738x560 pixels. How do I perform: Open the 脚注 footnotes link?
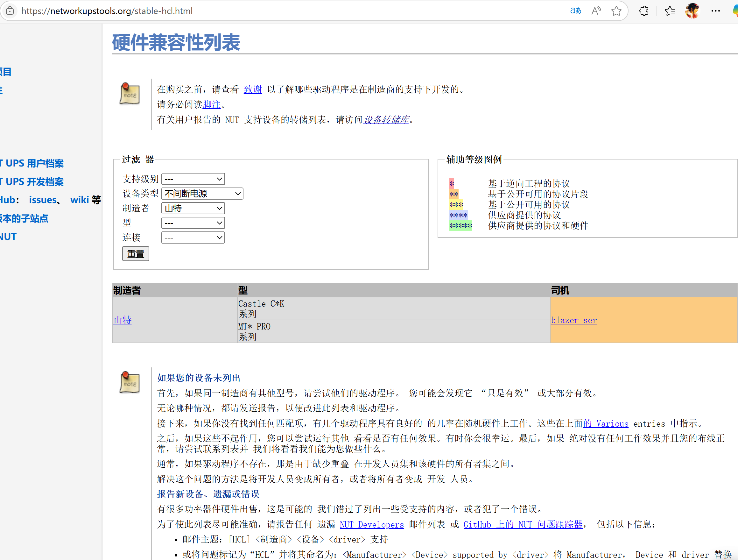(212, 104)
